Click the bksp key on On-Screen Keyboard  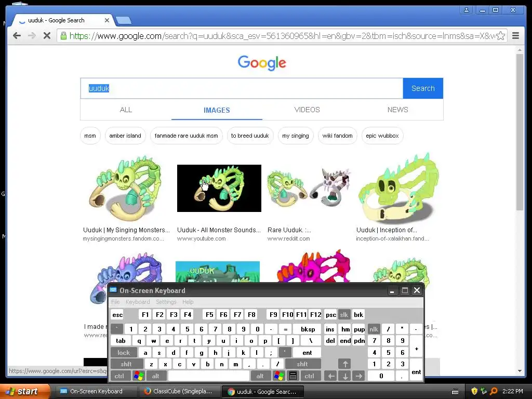click(x=308, y=329)
